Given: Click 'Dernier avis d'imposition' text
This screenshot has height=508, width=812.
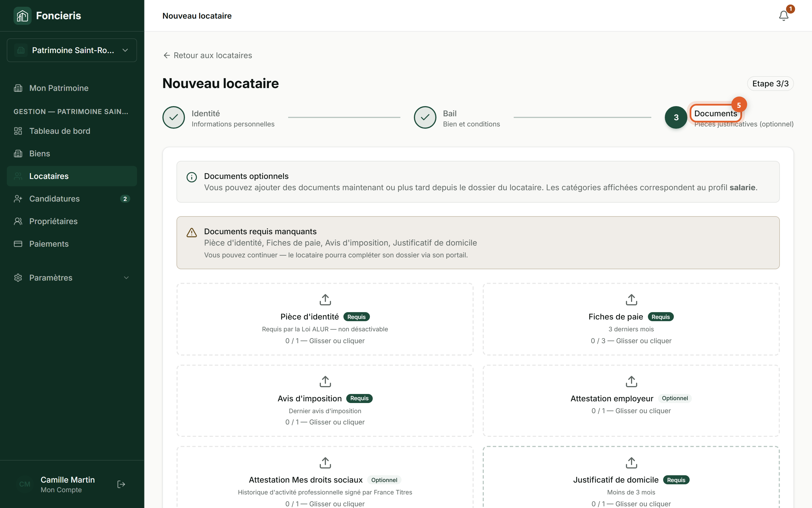Looking at the screenshot, I should click(325, 411).
